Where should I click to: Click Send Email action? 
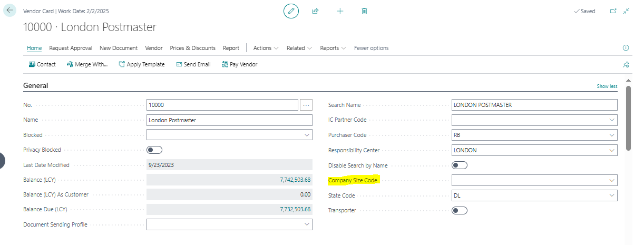[x=193, y=64]
